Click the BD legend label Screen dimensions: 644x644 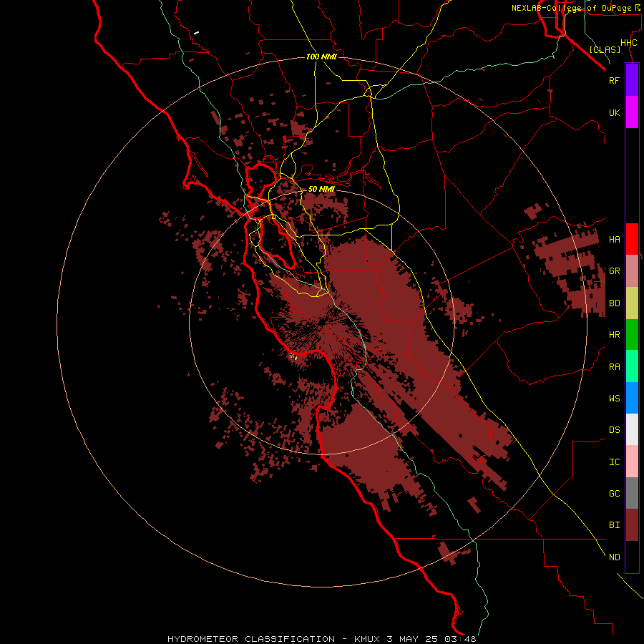(x=614, y=303)
